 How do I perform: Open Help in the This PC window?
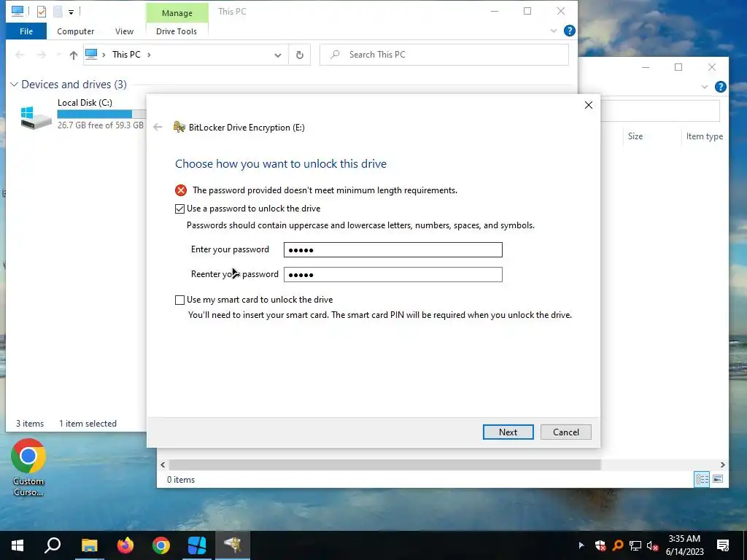click(569, 31)
